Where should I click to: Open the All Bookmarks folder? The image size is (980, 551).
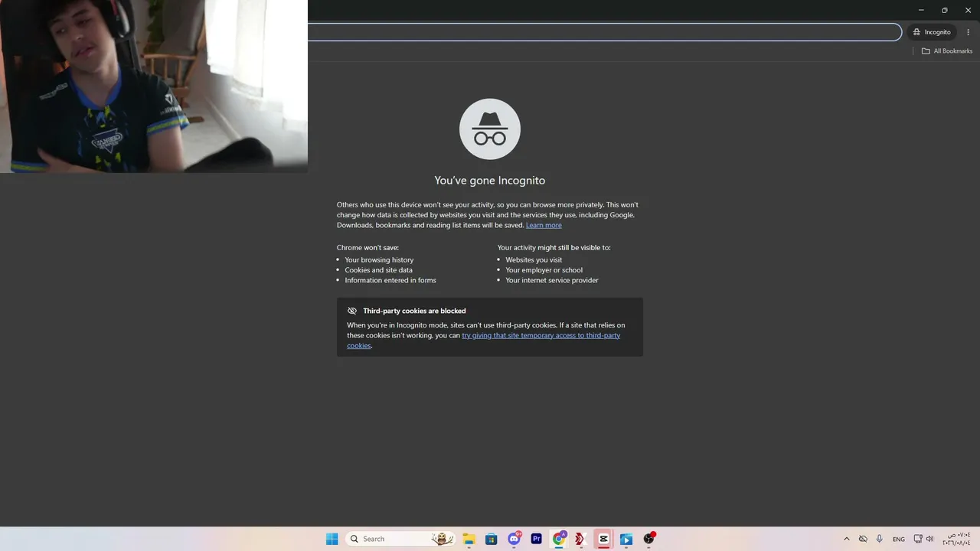coord(947,51)
